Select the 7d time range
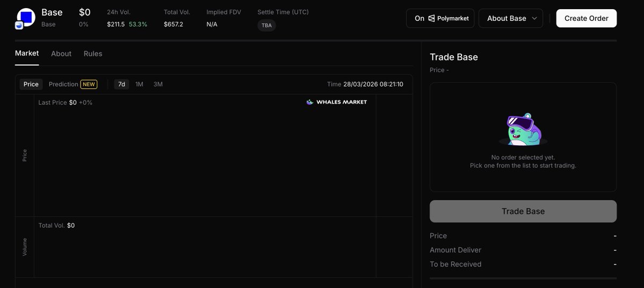This screenshot has height=288, width=644. click(x=121, y=84)
